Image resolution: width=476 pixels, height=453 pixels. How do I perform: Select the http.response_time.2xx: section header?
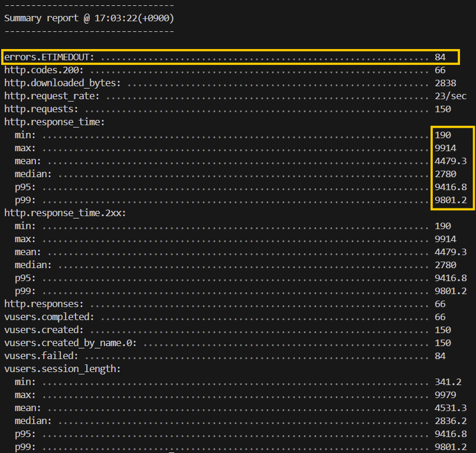pyautogui.click(x=65, y=213)
